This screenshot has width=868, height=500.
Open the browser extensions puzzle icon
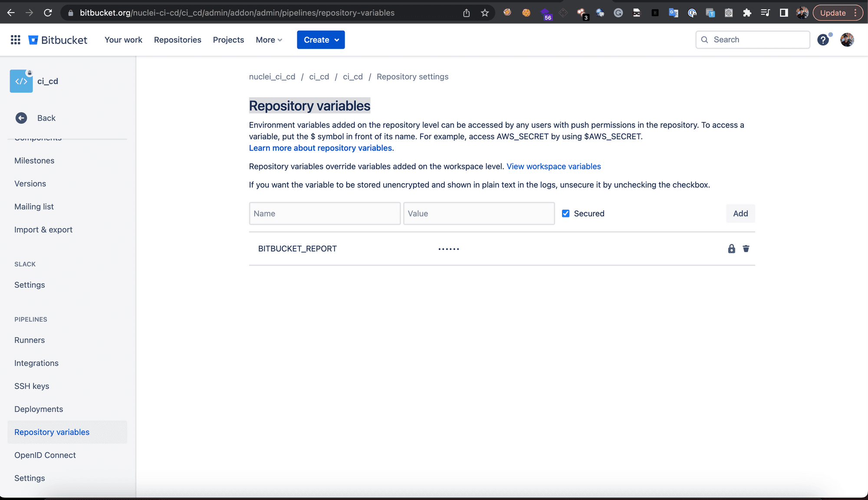pyautogui.click(x=747, y=13)
